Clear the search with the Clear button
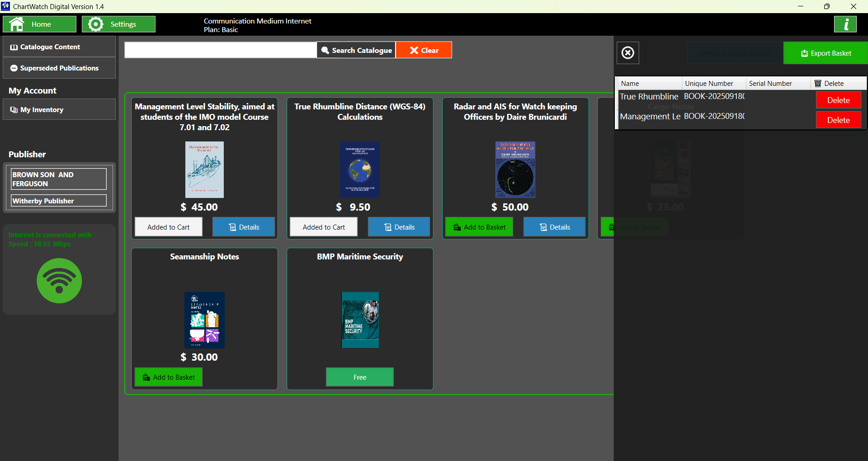 click(424, 50)
